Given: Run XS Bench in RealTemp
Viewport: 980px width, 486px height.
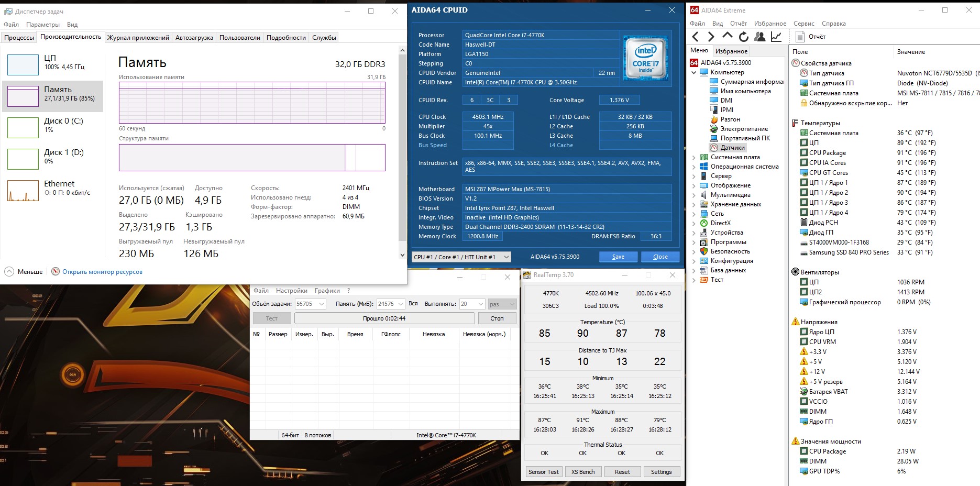Looking at the screenshot, I should (x=583, y=472).
